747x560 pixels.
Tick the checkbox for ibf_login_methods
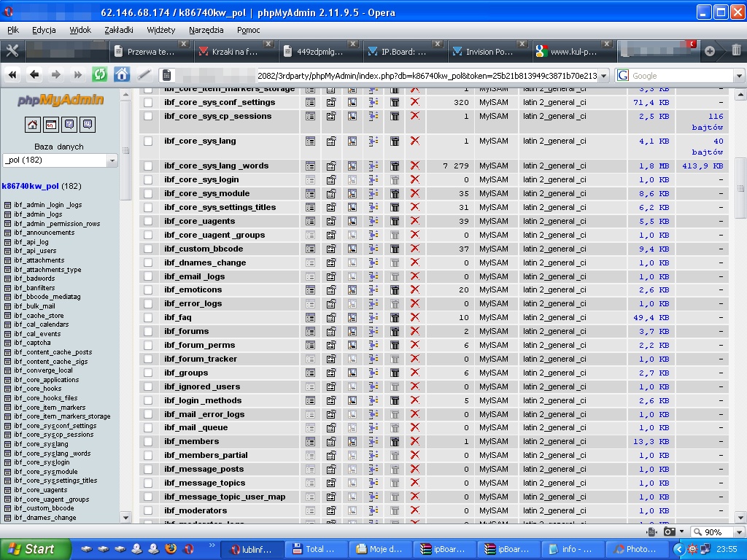[x=148, y=401]
